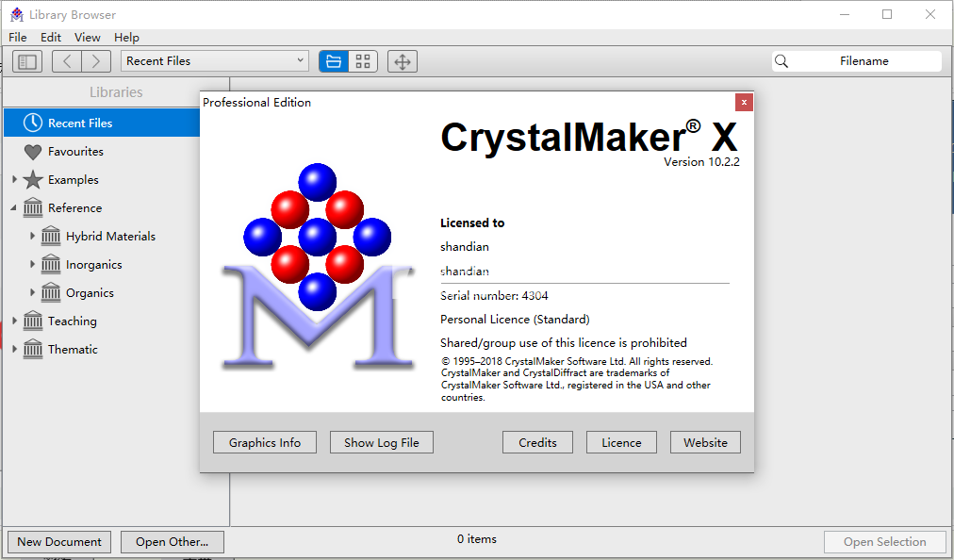Collapse the Reference tree node
The height and width of the screenshot is (560, 954).
[14, 208]
